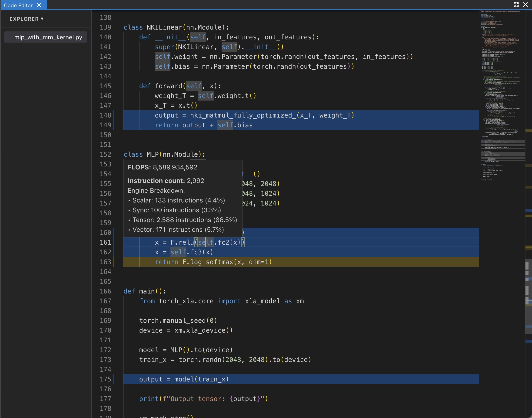Click the vertical scrollbar thumb
The height and width of the screenshot is (418, 532).
point(528,296)
